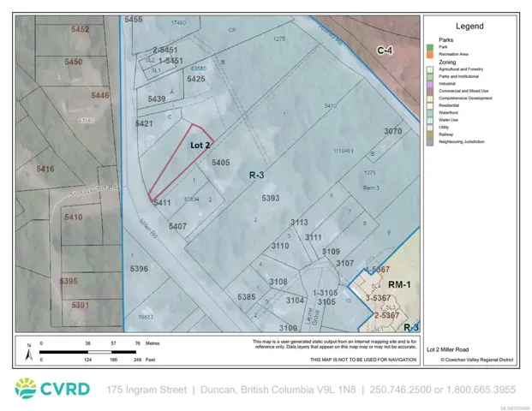Click the Industrial purple legend swatch
The height and width of the screenshot is (411, 532).
(429, 83)
